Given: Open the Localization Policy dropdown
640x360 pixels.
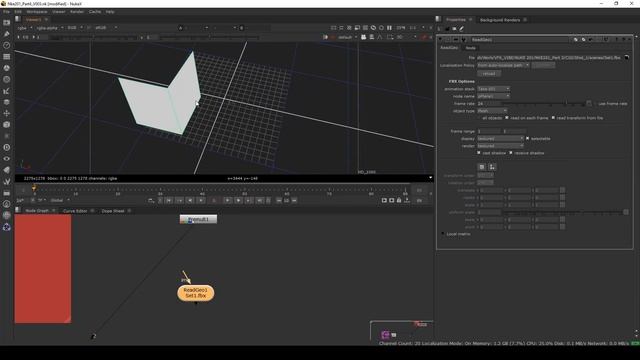Looking at the screenshot, I should (x=503, y=65).
